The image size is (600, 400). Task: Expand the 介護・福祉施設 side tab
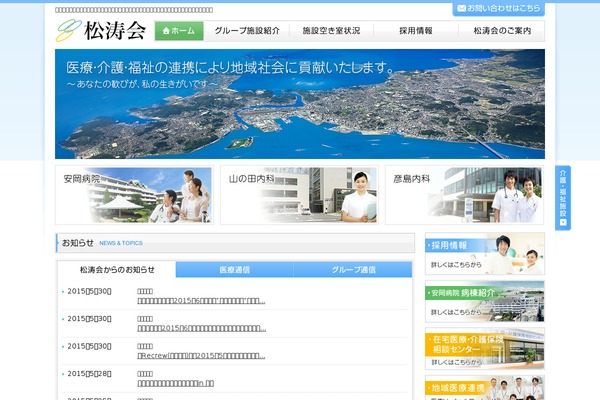[x=563, y=198]
